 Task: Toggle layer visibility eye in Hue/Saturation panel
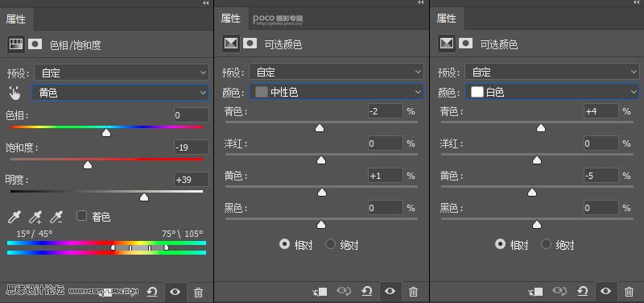pyautogui.click(x=175, y=292)
